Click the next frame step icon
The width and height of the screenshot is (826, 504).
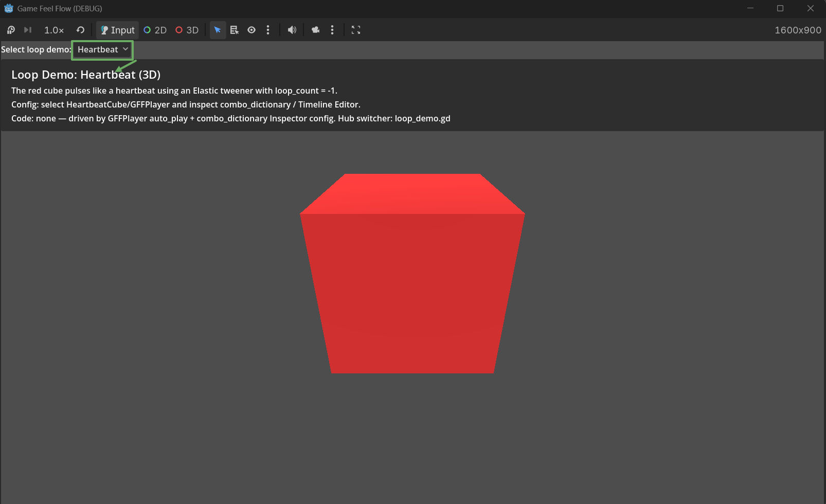(x=28, y=30)
